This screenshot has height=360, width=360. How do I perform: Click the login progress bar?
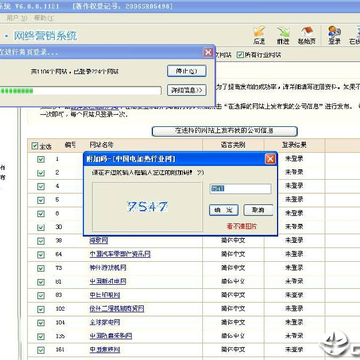coord(80,91)
